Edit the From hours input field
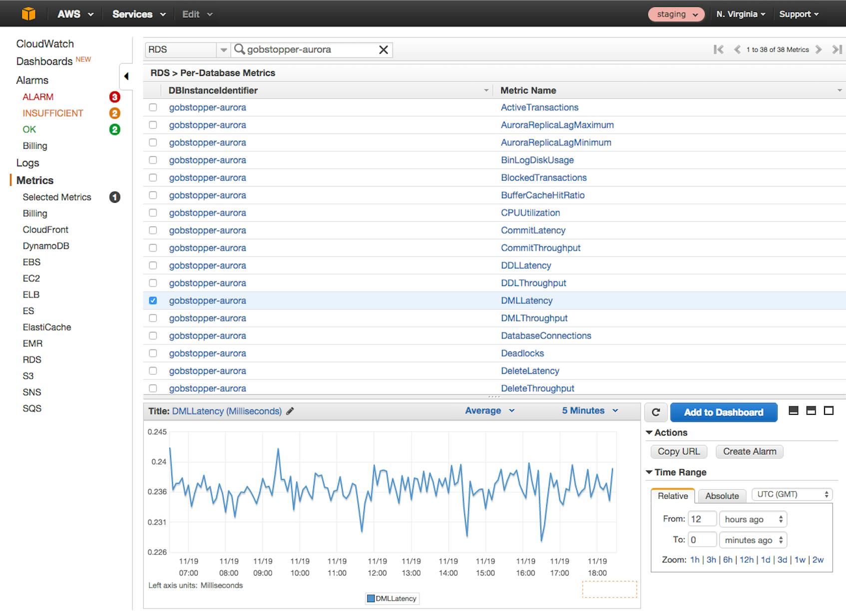846x616 pixels. pyautogui.click(x=702, y=519)
